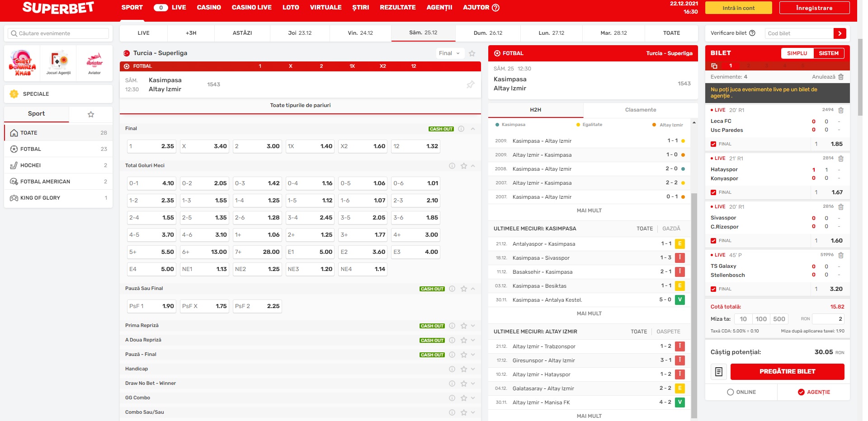Uncheck FINAL checkbox for Hatayspor bet
The height and width of the screenshot is (421, 868).
713,192
